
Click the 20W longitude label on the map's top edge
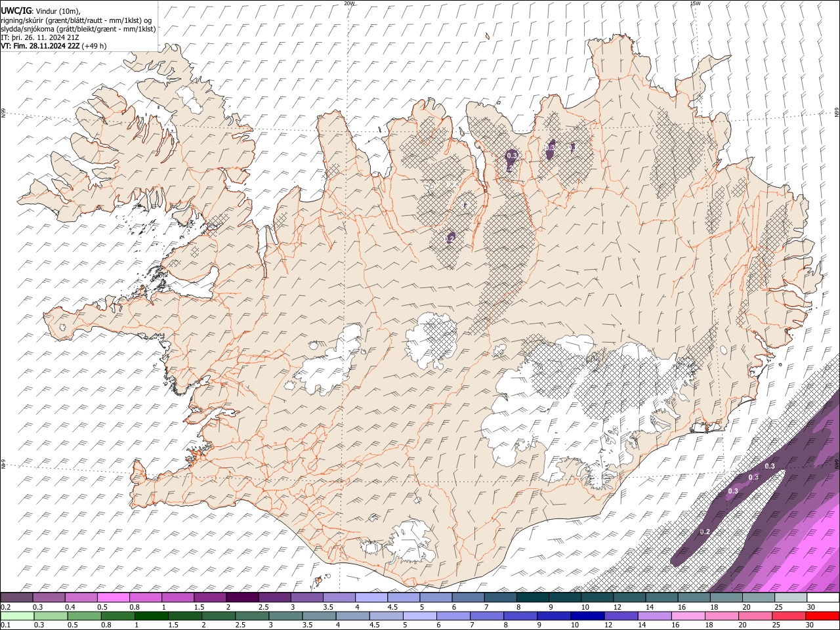tap(349, 3)
